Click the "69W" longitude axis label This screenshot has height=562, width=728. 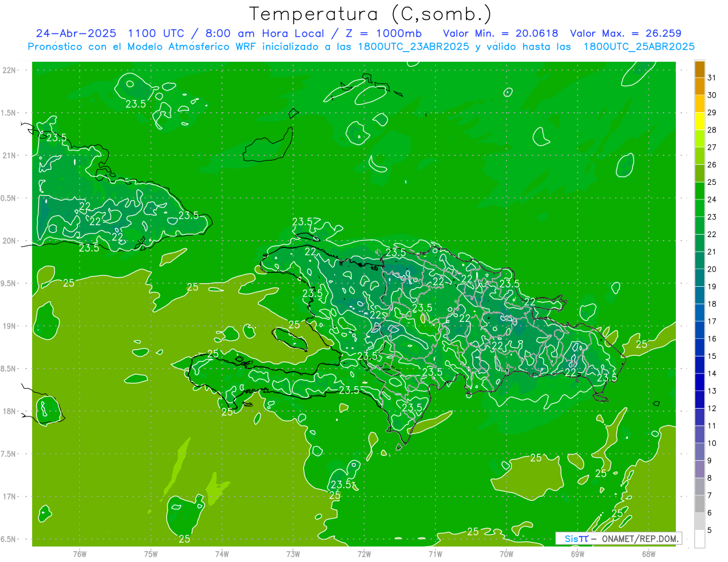(x=578, y=553)
